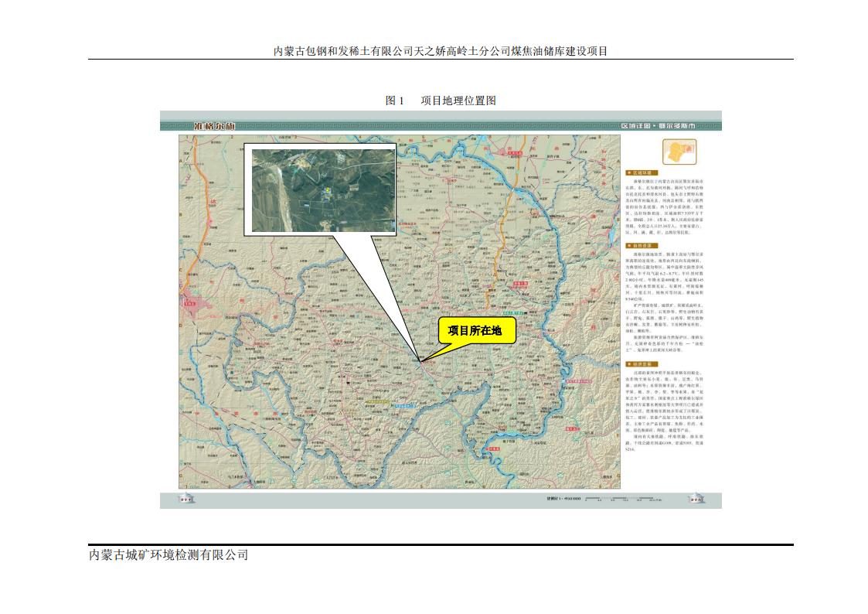868x614 pixels.
Task: Select the figure caption '图1 项目地理位置图'
Action: click(441, 101)
